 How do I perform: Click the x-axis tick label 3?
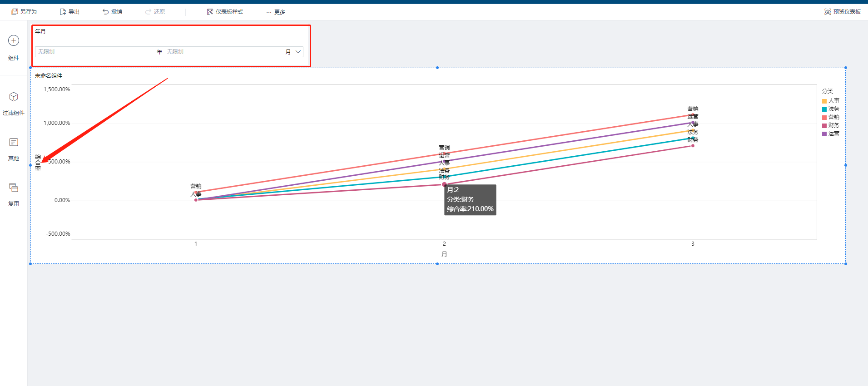(693, 244)
